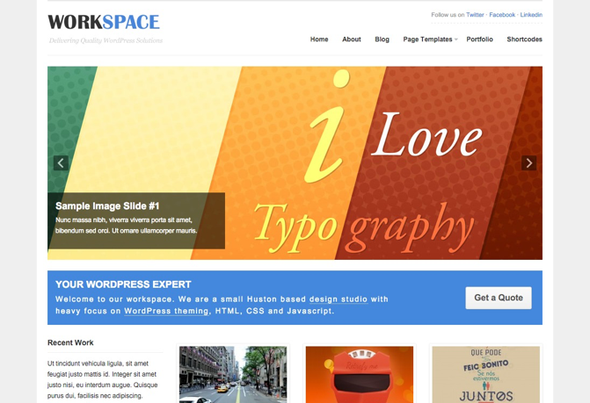Open the About menu item
Screen dimensions: 590x403
click(x=351, y=39)
